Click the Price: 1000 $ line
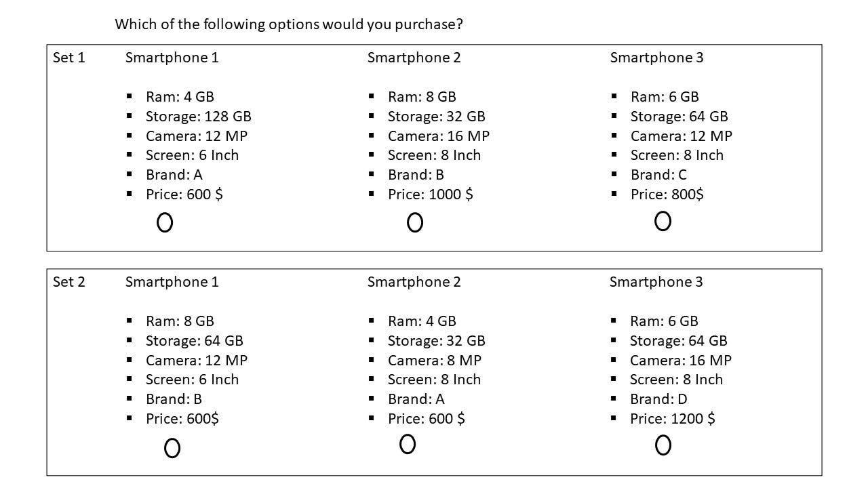 tap(430, 195)
